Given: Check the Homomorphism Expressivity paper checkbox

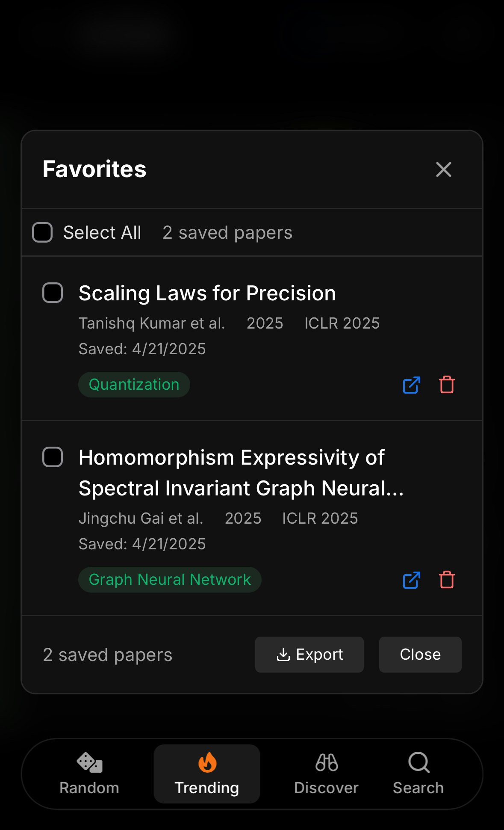Looking at the screenshot, I should coord(53,457).
